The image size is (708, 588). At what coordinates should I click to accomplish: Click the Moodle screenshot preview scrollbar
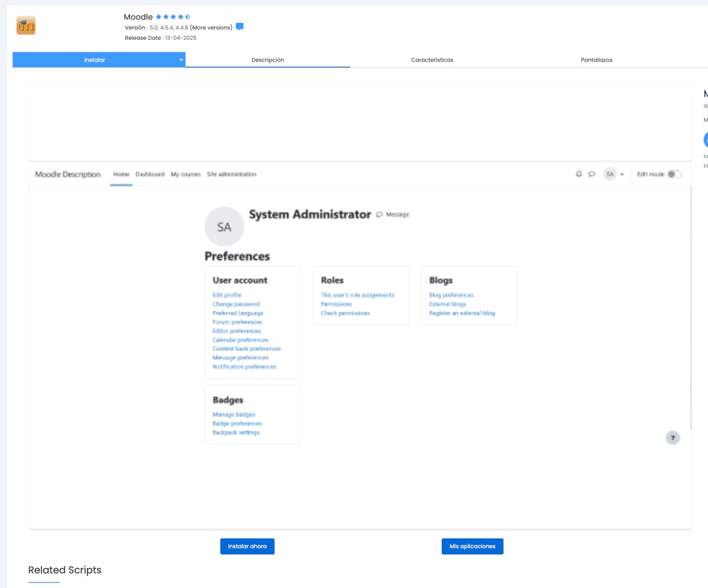click(691, 308)
